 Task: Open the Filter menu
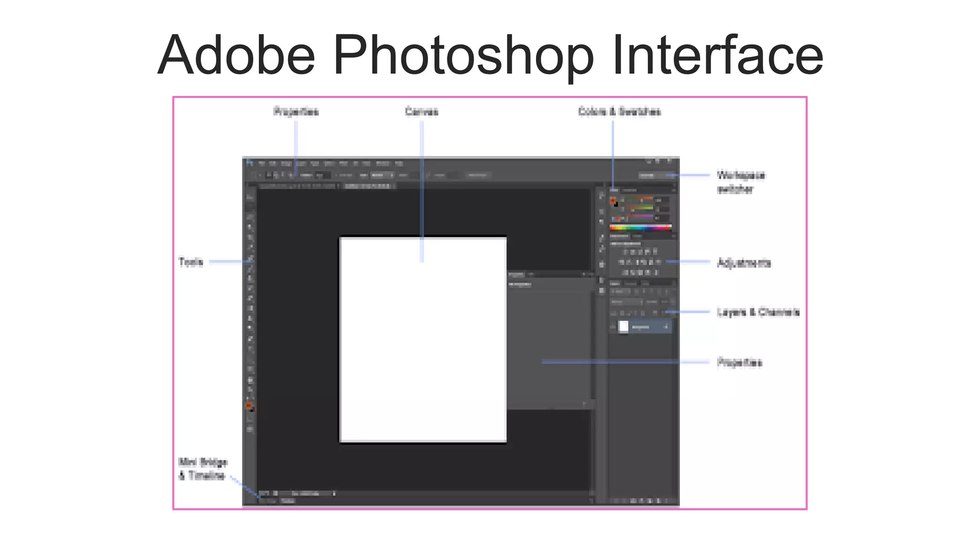pyautogui.click(x=343, y=164)
